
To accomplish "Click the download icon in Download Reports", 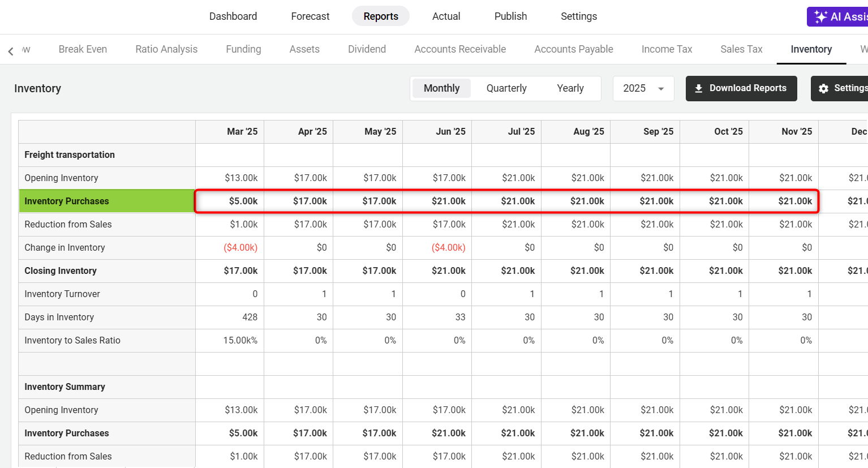I will [x=699, y=88].
